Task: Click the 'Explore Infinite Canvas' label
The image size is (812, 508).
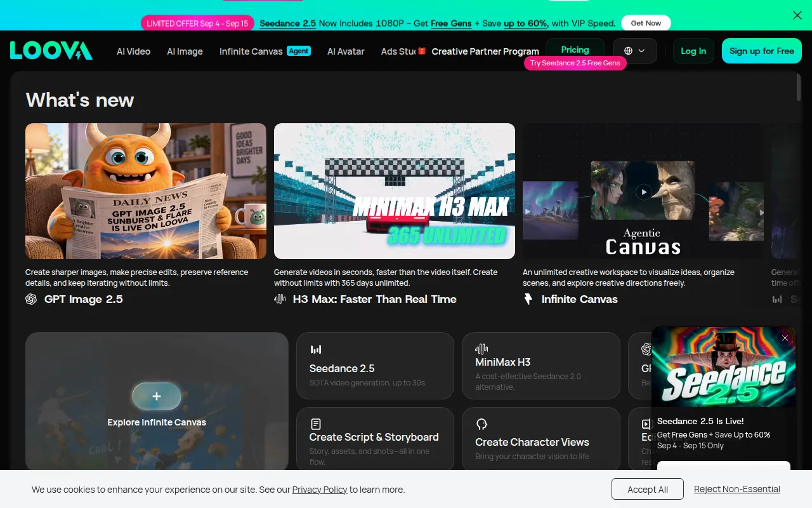Action: coord(157,422)
